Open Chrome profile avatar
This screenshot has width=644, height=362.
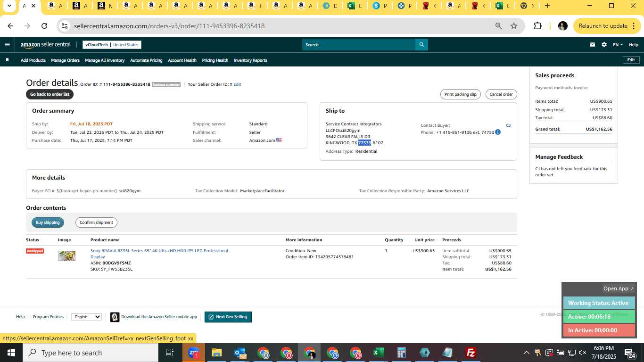[x=562, y=26]
